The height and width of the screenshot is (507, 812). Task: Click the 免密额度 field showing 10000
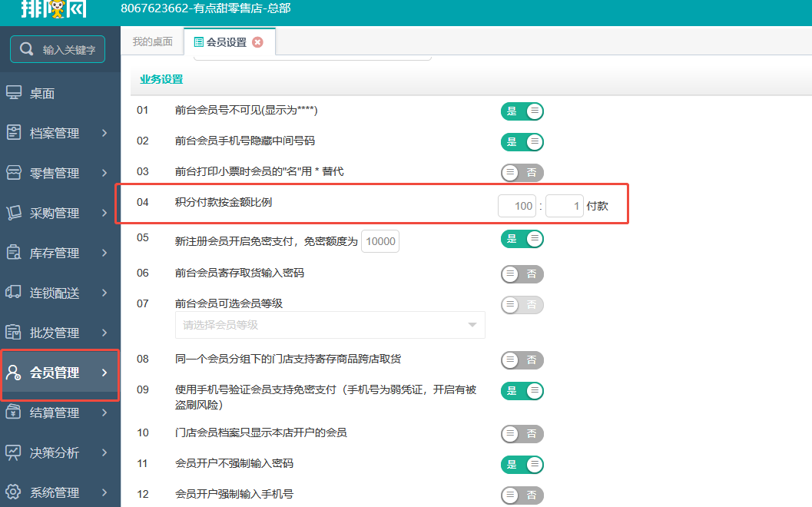(380, 241)
